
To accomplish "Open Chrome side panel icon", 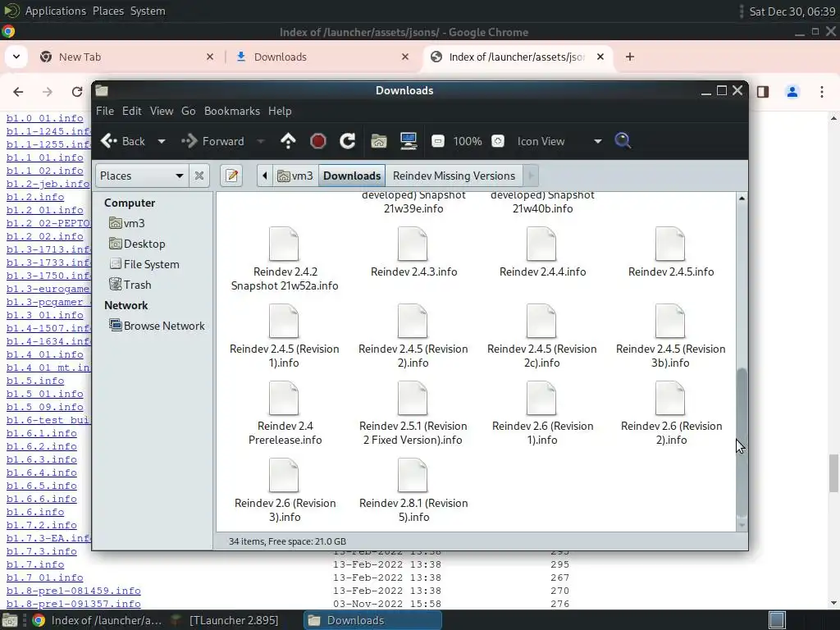I will (763, 92).
